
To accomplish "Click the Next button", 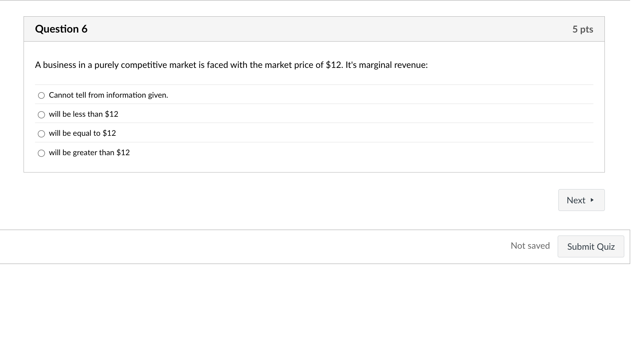I will pos(581,200).
